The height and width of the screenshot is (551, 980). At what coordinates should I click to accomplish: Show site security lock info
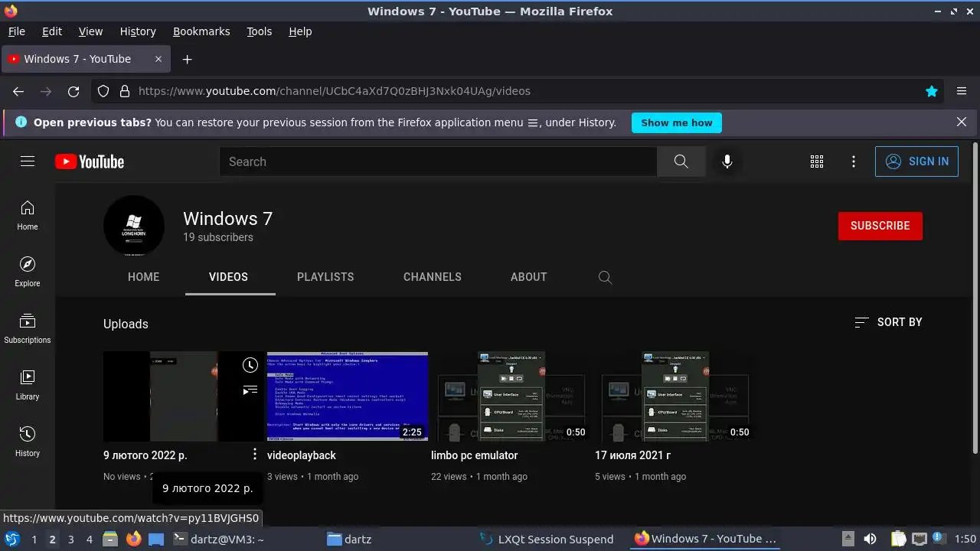coord(125,91)
